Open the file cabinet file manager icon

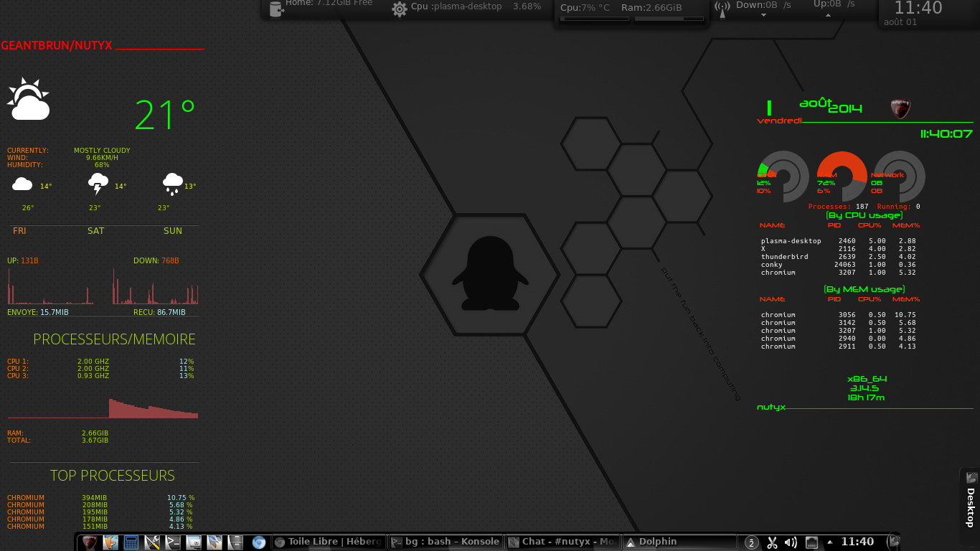point(235,542)
